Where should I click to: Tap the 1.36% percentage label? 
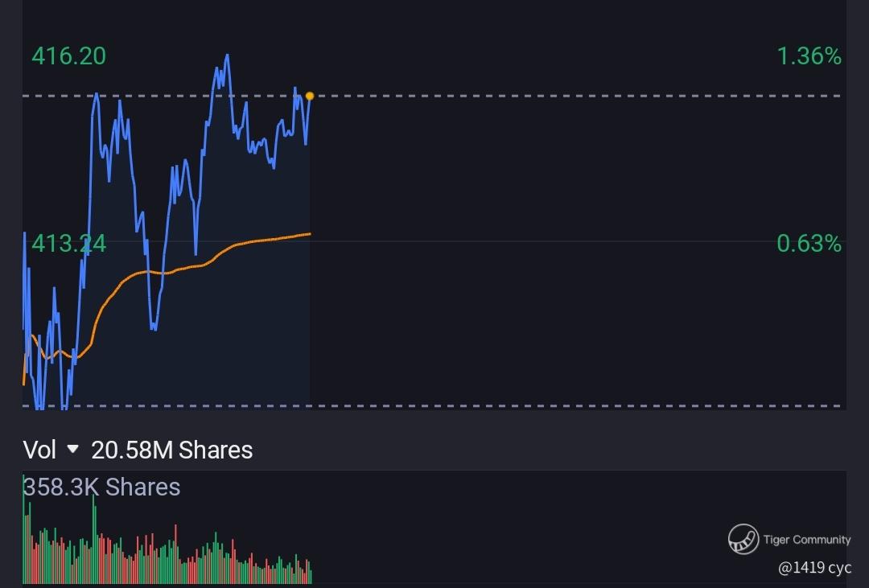click(x=809, y=56)
